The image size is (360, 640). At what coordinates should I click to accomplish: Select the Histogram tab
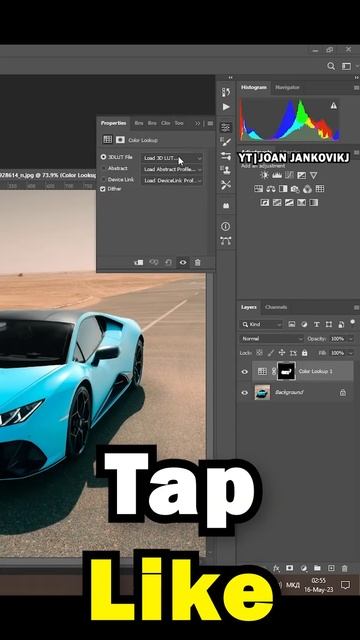point(253,87)
